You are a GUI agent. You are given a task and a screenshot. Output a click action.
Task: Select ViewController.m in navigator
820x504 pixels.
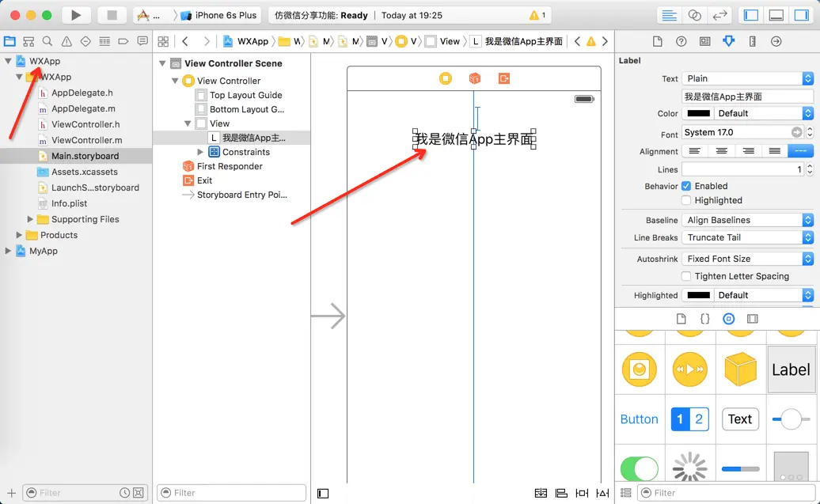tap(81, 140)
